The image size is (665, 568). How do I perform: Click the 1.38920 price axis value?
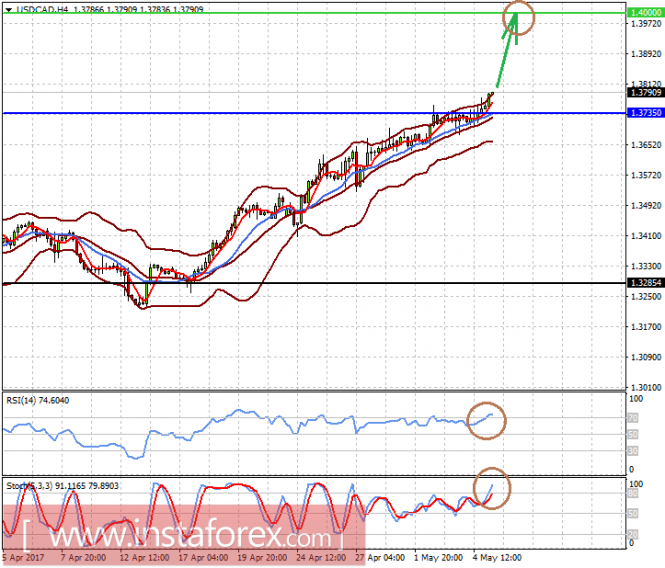646,54
